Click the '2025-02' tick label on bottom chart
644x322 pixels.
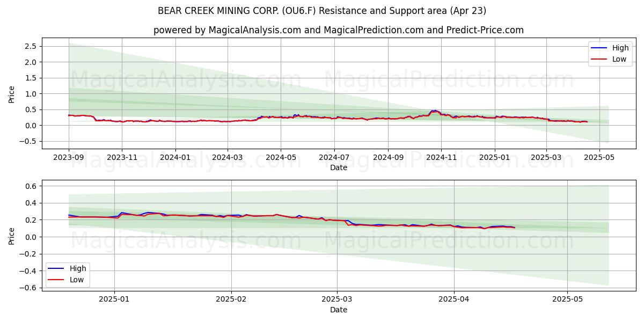click(x=231, y=299)
